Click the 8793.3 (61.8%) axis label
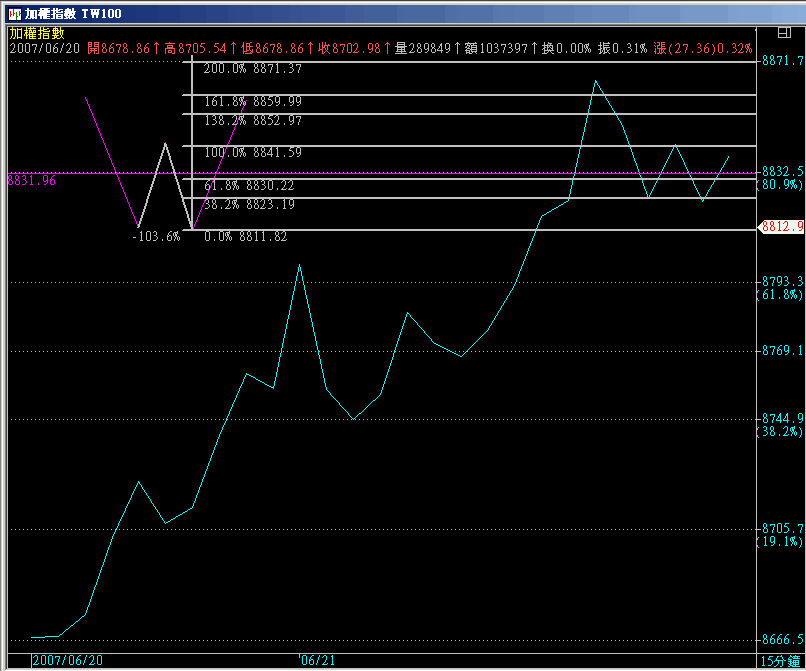The width and height of the screenshot is (806, 671). tap(781, 288)
